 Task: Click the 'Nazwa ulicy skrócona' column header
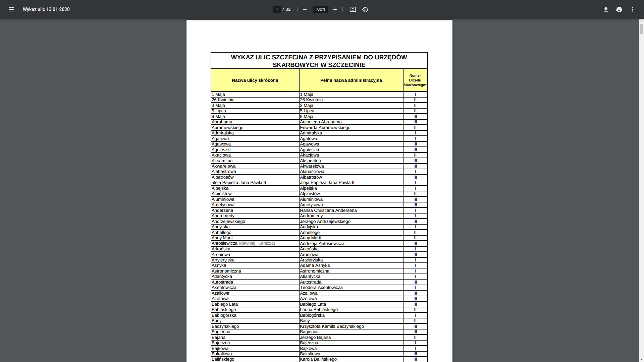(x=255, y=80)
